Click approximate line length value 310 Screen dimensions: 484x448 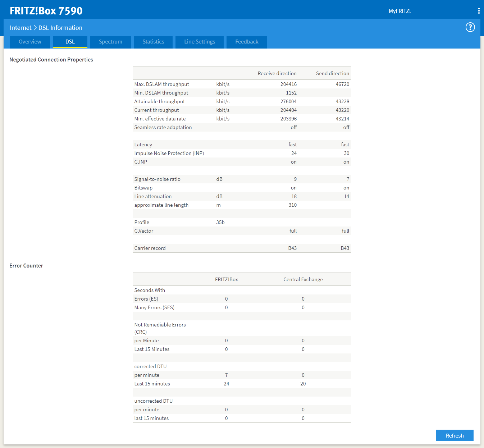(x=292, y=205)
